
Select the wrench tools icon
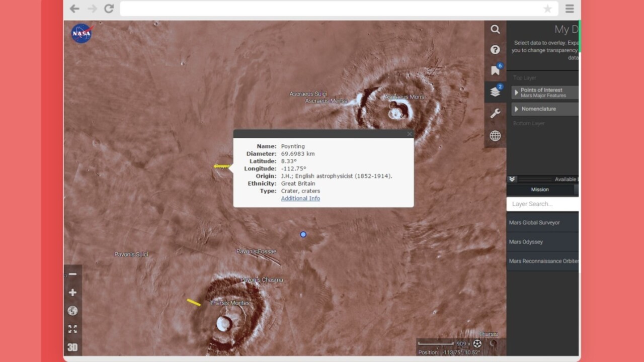(495, 114)
